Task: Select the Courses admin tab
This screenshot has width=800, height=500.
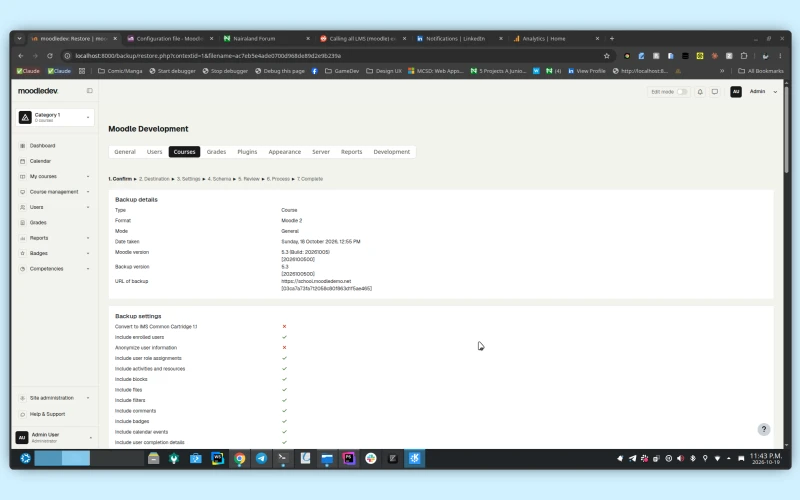Action: (x=184, y=152)
